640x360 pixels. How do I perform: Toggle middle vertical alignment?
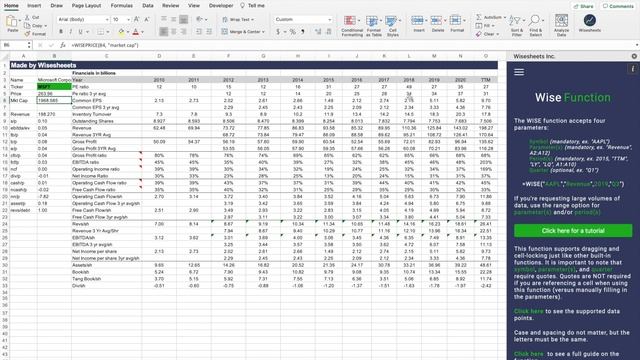173,19
